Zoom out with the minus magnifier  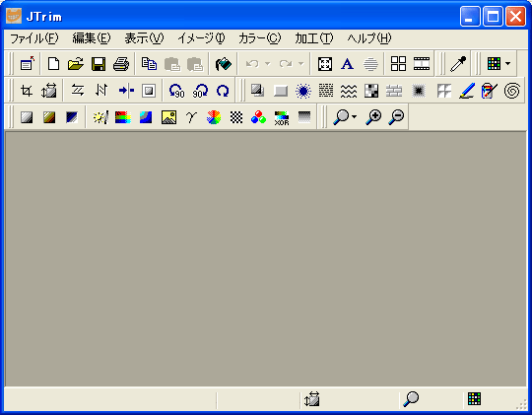click(396, 117)
